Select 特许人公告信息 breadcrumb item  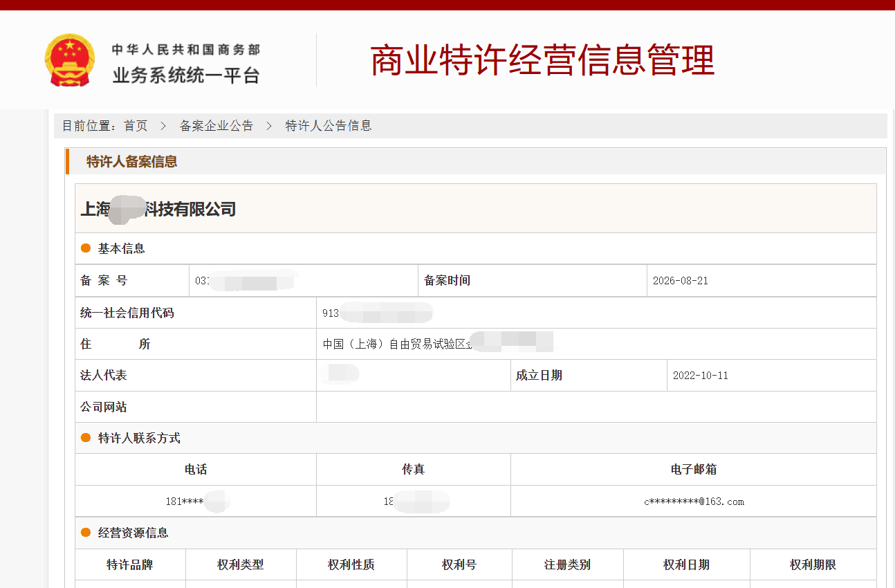(x=329, y=126)
